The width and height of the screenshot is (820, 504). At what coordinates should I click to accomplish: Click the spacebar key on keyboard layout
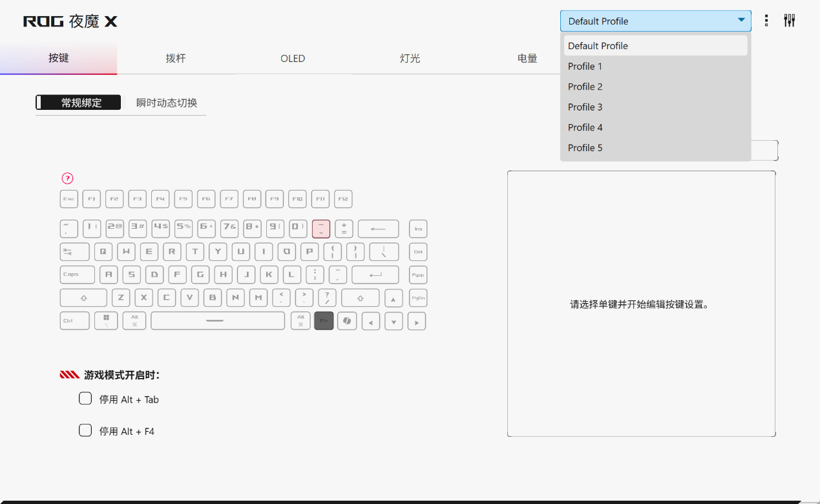click(218, 321)
